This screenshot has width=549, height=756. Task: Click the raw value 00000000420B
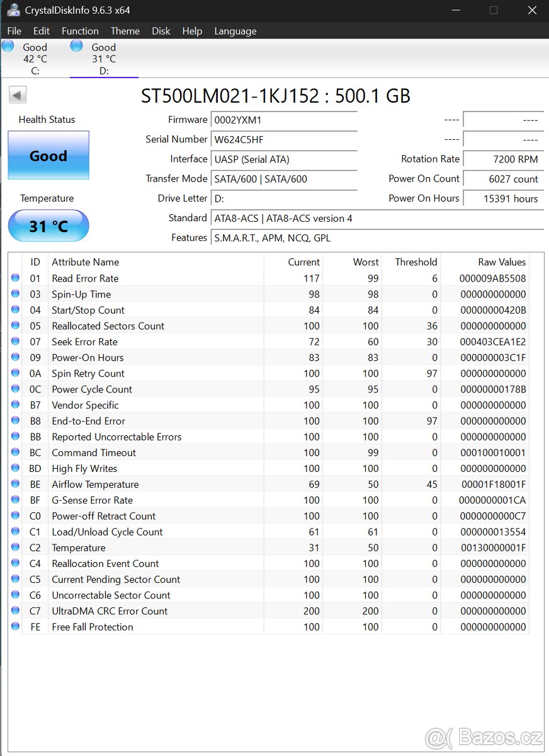coord(493,310)
